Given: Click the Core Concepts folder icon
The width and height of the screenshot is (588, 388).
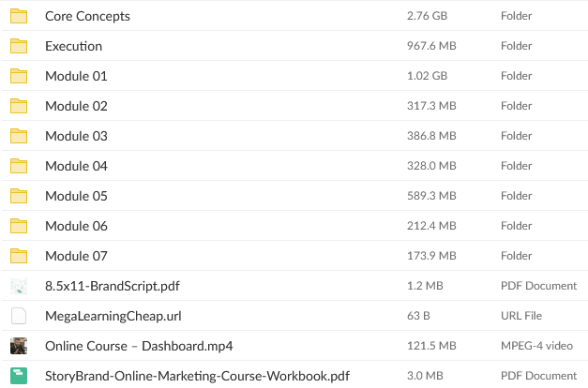Looking at the screenshot, I should 19,16.
